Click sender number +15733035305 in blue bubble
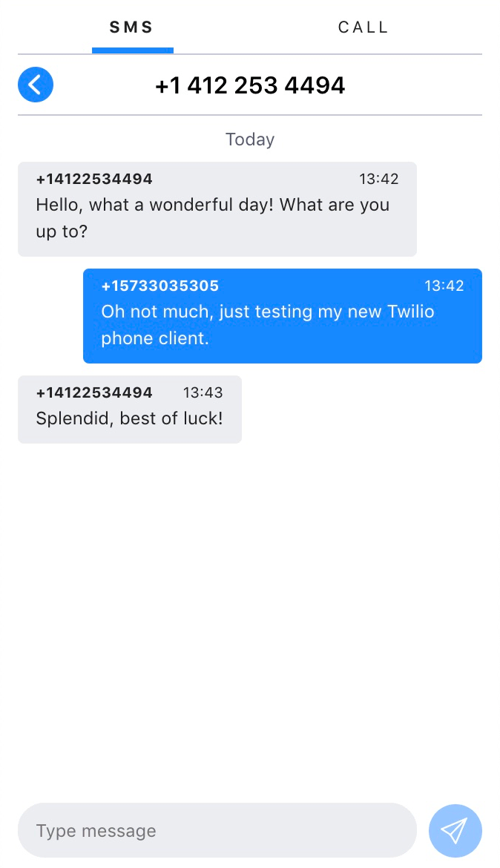The image size is (500, 868). click(160, 286)
